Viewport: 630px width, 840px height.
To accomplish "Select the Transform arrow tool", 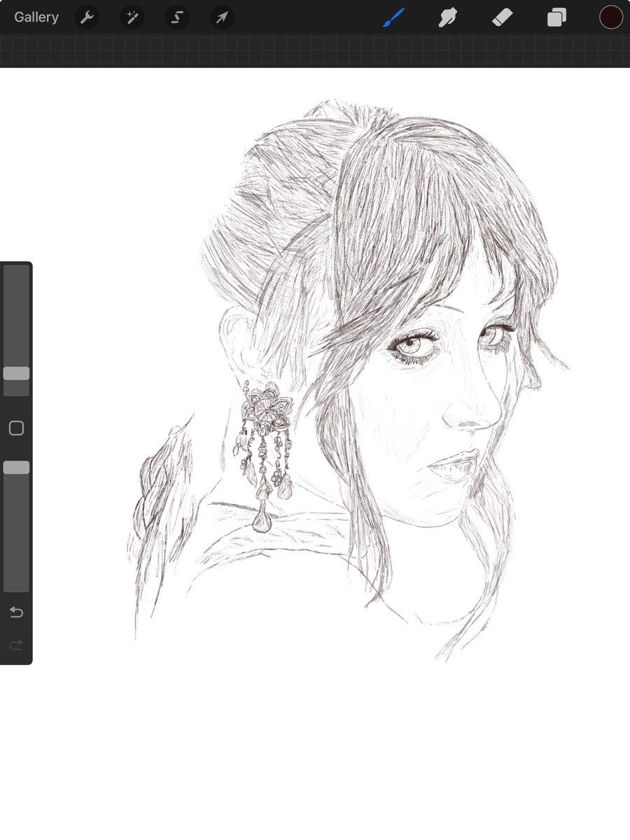I will [x=221, y=17].
